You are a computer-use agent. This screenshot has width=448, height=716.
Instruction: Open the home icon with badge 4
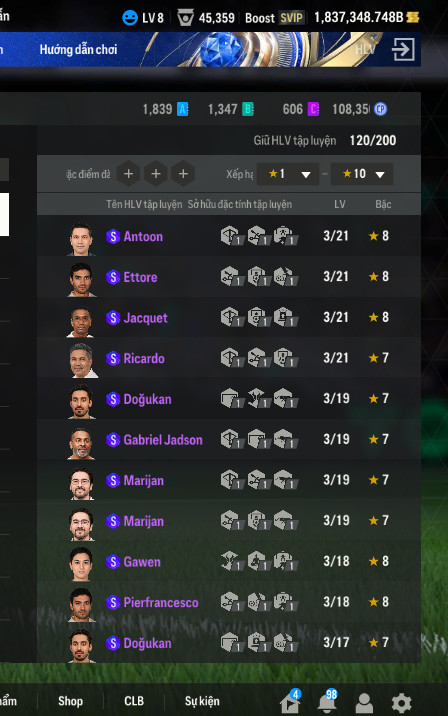(290, 701)
